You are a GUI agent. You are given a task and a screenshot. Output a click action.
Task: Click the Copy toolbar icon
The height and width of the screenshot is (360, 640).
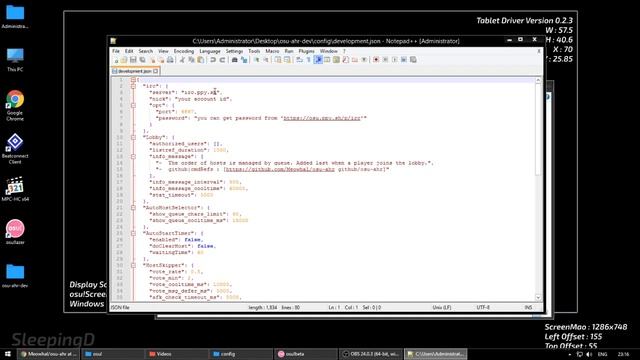(191, 60)
